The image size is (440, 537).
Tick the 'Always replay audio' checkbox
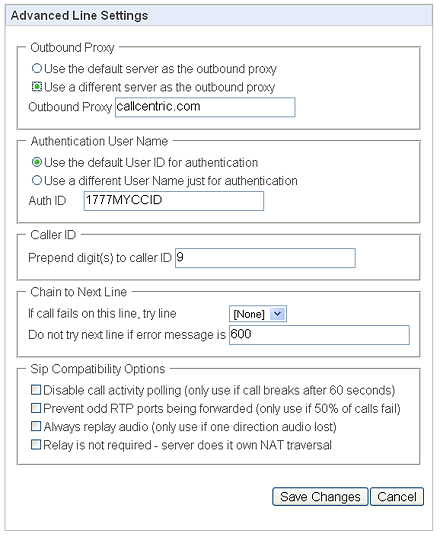(36, 426)
